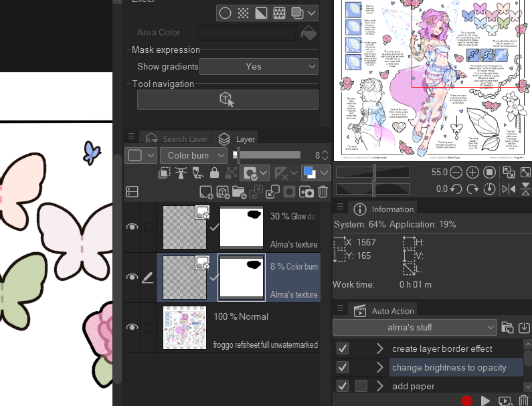Reset rotation in the Navigator
Image resolution: width=532 pixels, height=406 pixels.
[x=489, y=189]
